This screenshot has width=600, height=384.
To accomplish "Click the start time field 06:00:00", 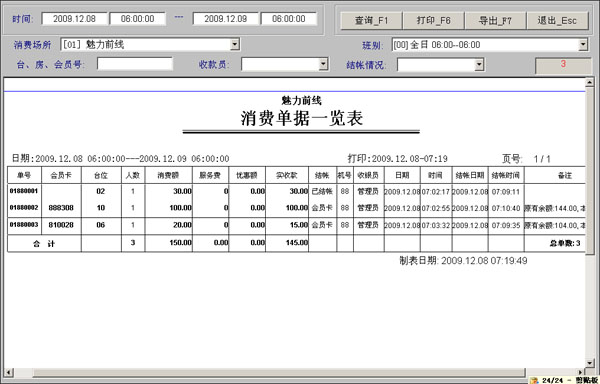I will pos(137,19).
